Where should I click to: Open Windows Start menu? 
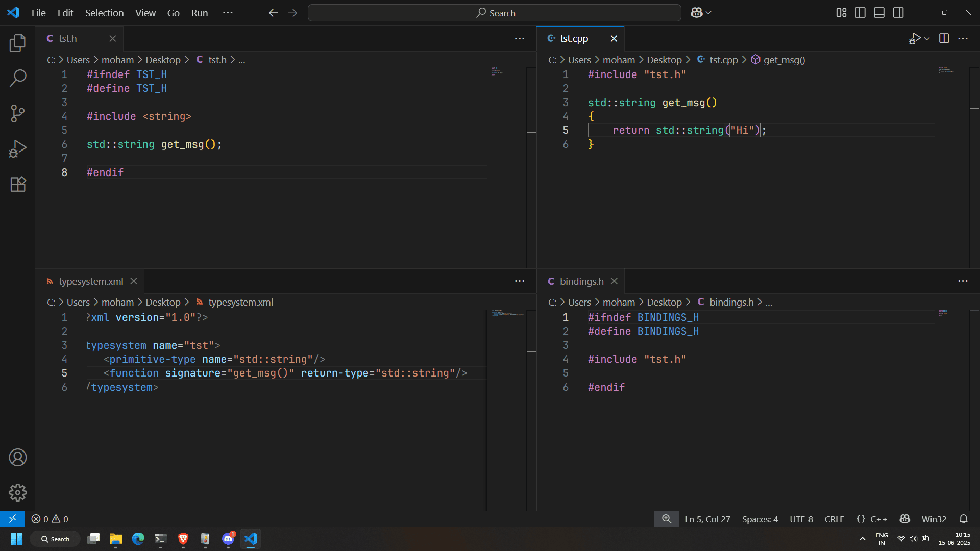(x=16, y=539)
